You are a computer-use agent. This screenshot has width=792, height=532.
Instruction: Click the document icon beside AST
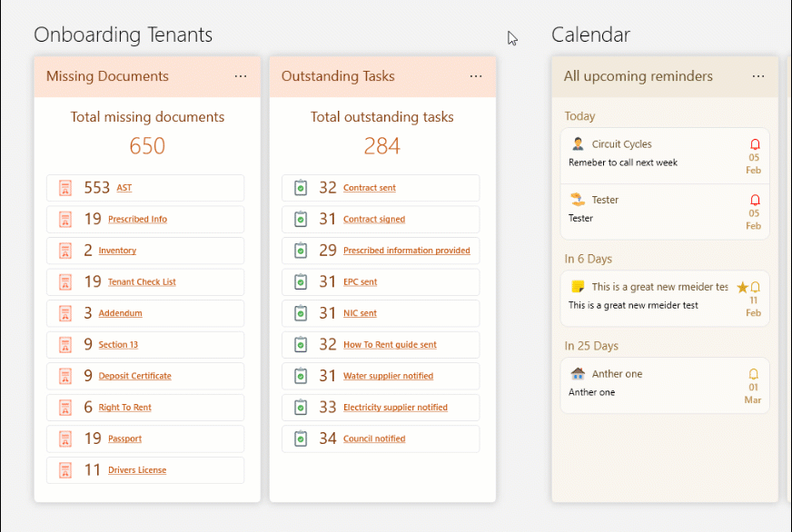[64, 188]
